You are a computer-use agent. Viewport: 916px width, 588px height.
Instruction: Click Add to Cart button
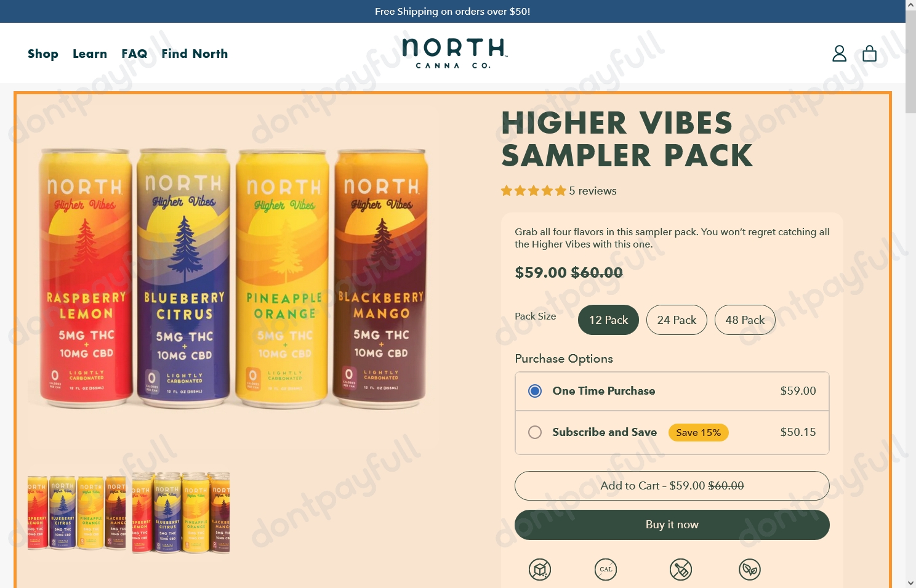pyautogui.click(x=672, y=486)
